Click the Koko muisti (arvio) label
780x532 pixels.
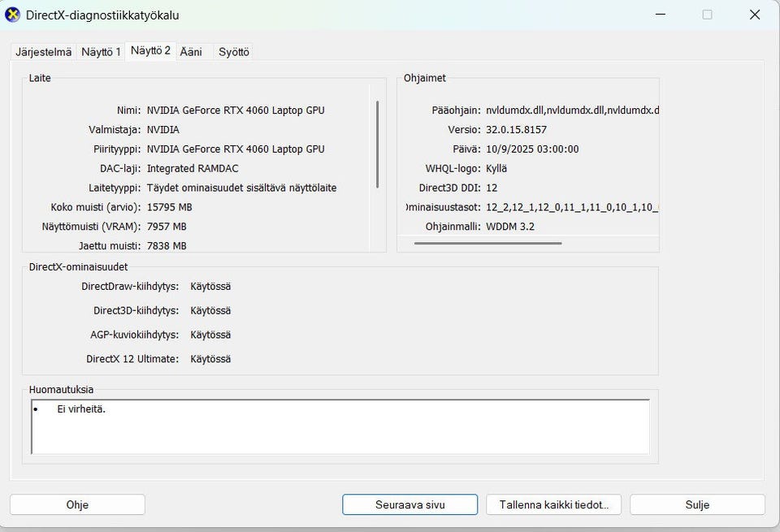96,207
